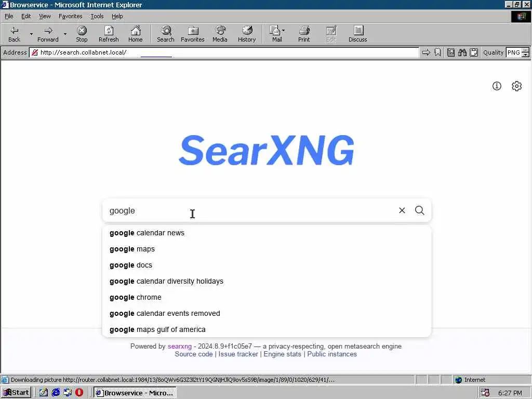Click the Back toolbar button

14,34
